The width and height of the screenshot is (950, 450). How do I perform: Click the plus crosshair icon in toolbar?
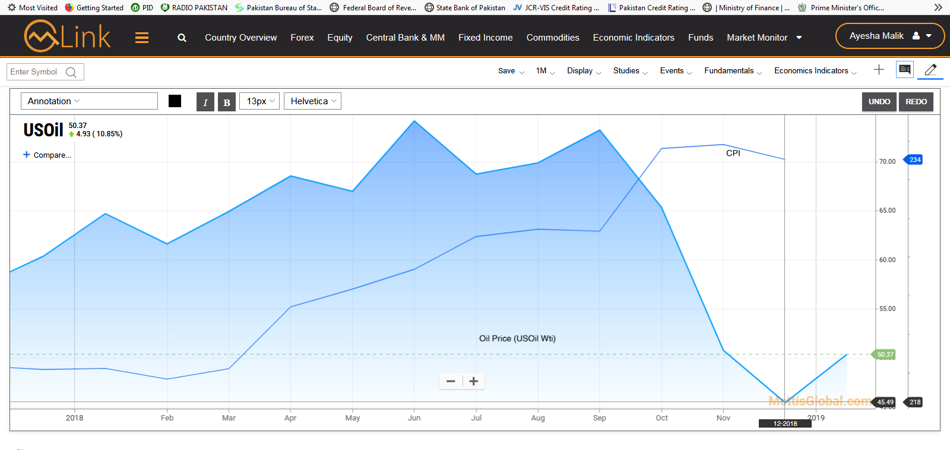click(879, 70)
